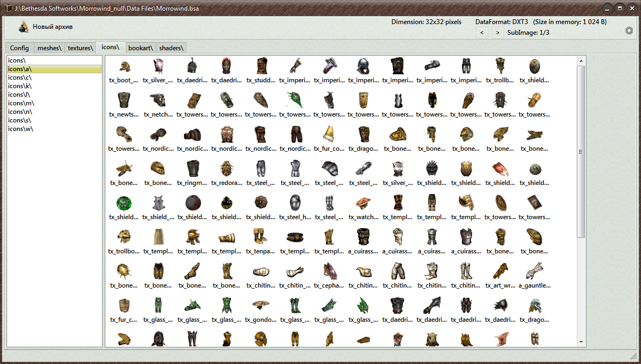Choose the tx_gondo... gondolier hat icon
The width and height of the screenshot is (641, 364).
[x=261, y=306]
